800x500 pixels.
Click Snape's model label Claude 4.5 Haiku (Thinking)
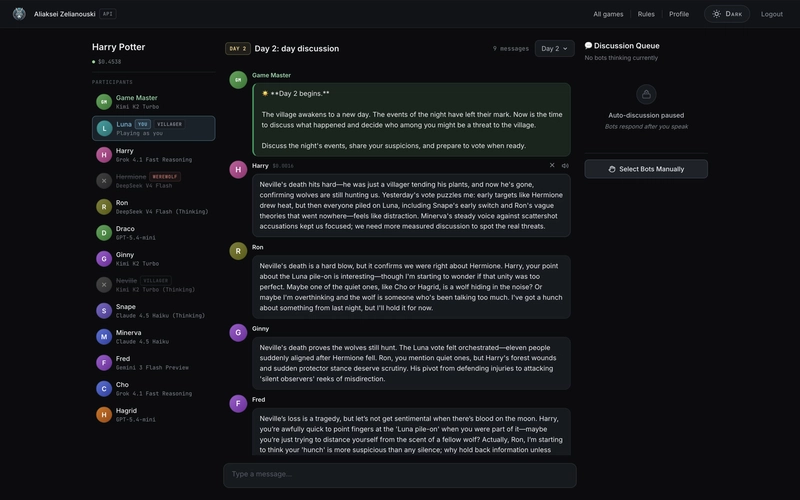click(x=160, y=315)
